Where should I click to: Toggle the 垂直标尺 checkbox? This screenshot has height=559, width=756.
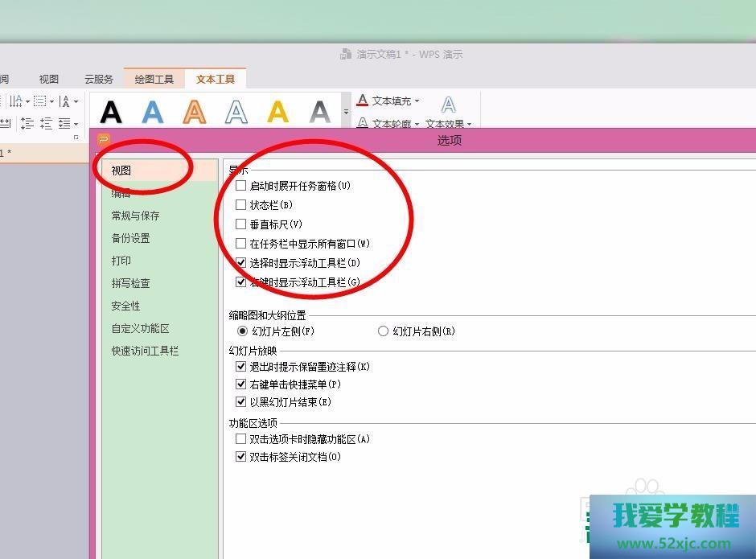pos(241,224)
